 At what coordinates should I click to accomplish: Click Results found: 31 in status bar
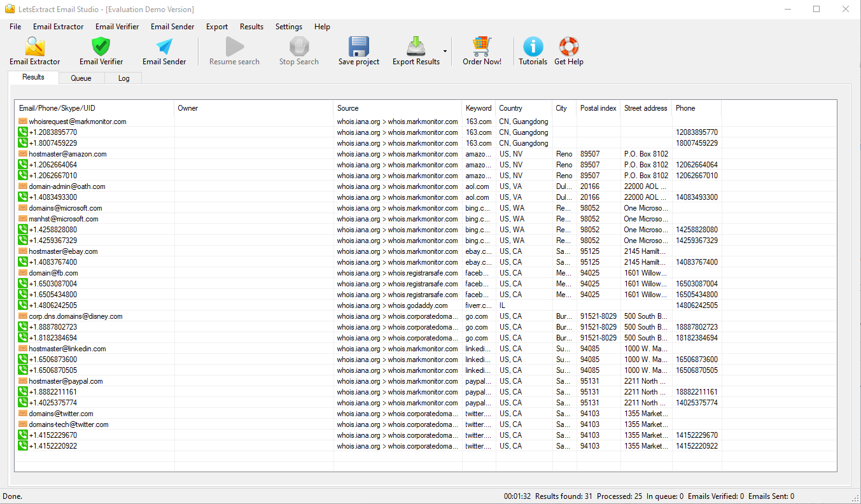coord(563,496)
